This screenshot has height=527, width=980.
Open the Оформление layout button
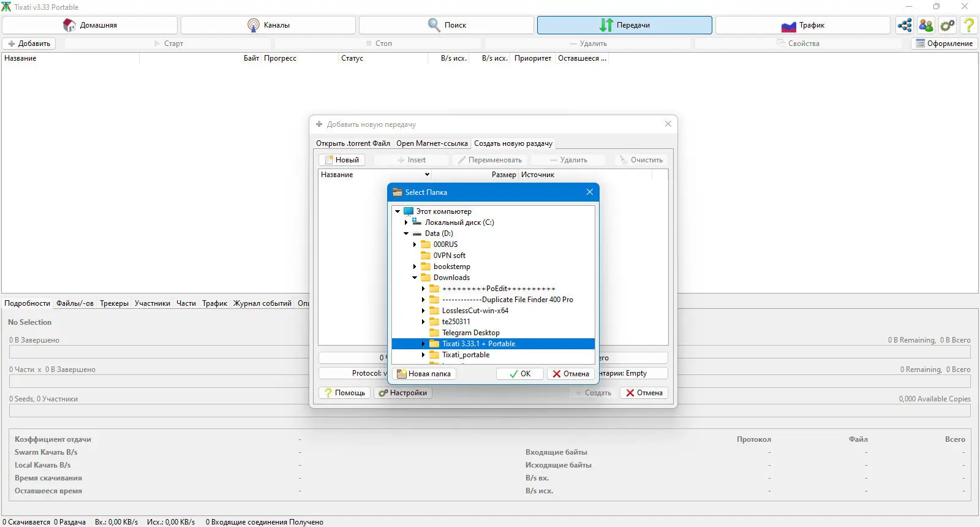[x=944, y=44]
